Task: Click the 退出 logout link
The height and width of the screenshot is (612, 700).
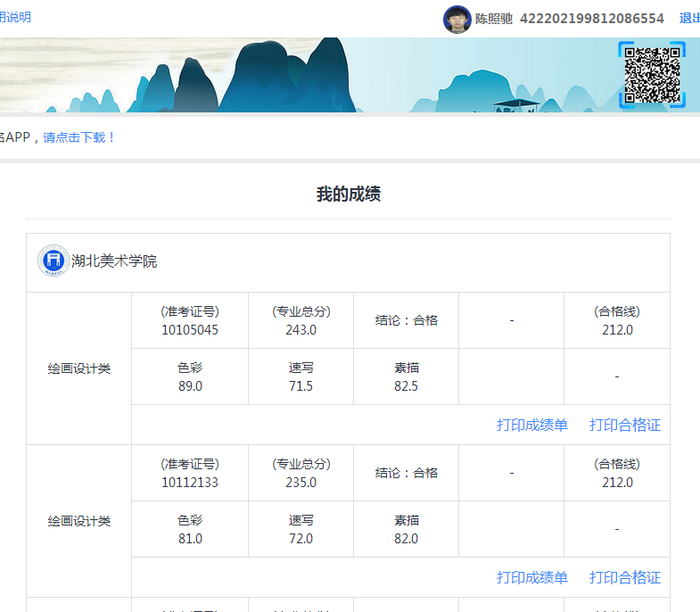Action: [689, 19]
